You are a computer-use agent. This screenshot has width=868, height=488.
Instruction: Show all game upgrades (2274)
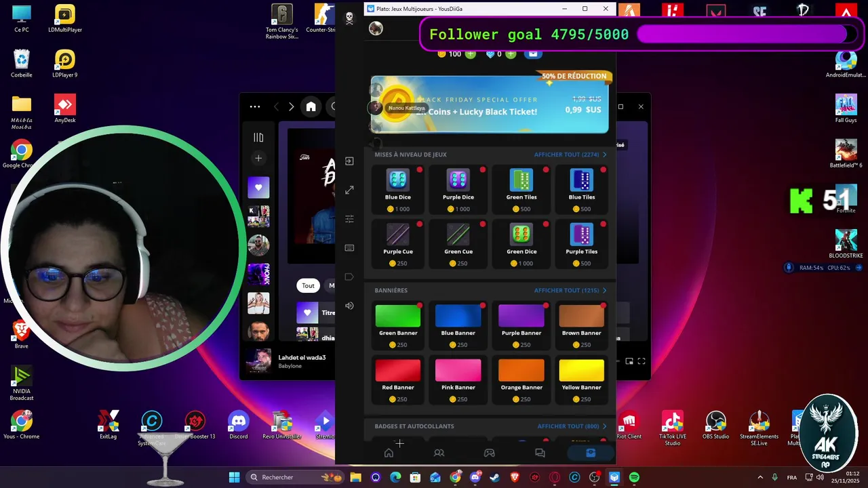(x=570, y=155)
